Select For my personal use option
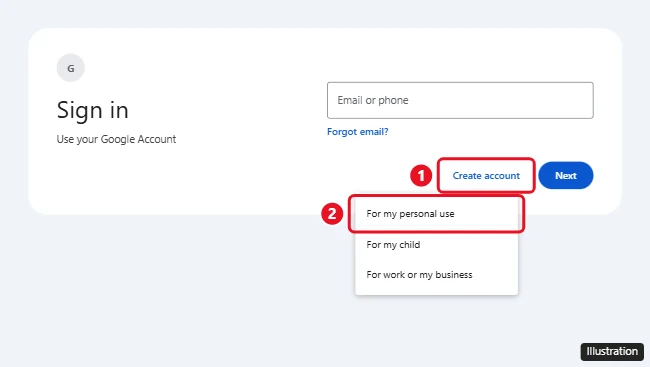 [x=437, y=214]
